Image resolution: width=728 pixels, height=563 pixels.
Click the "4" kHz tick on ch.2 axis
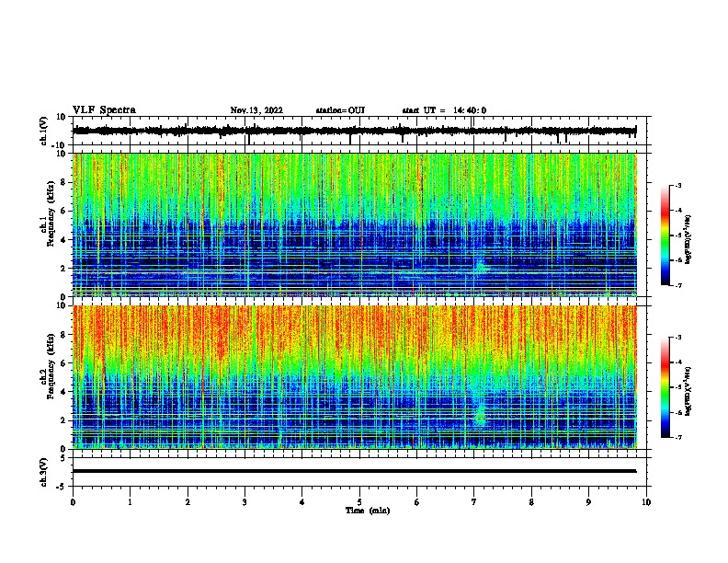click(x=63, y=392)
